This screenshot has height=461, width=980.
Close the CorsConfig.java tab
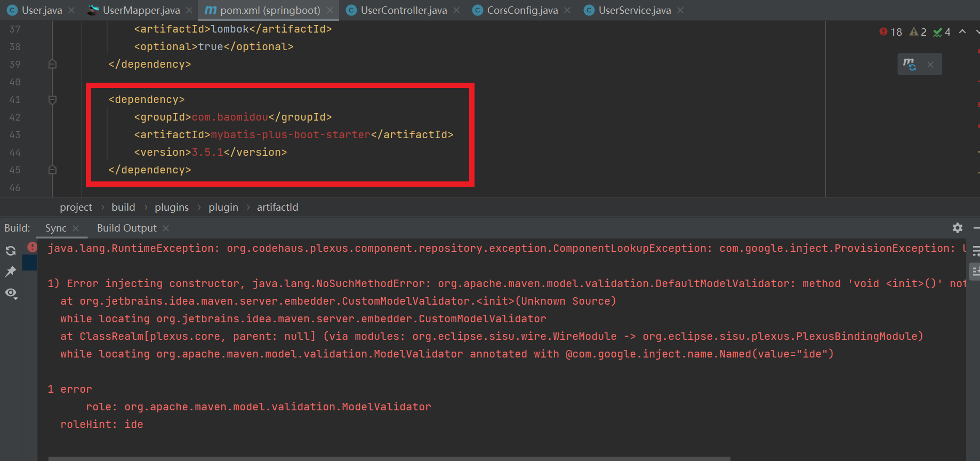click(x=567, y=10)
